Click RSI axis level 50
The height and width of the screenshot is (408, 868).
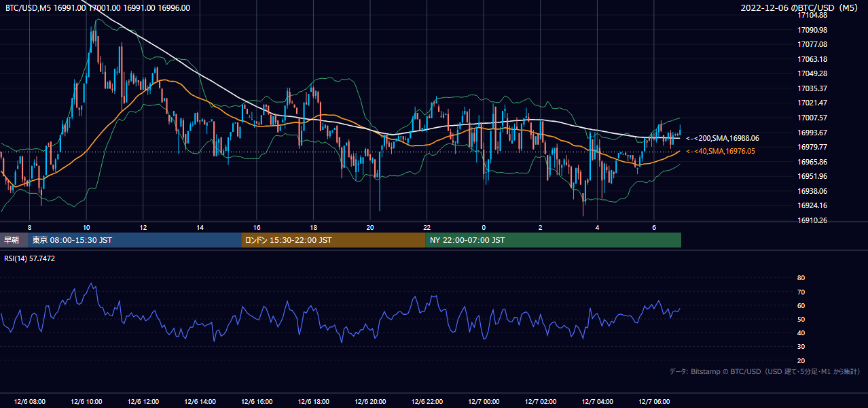801,319
